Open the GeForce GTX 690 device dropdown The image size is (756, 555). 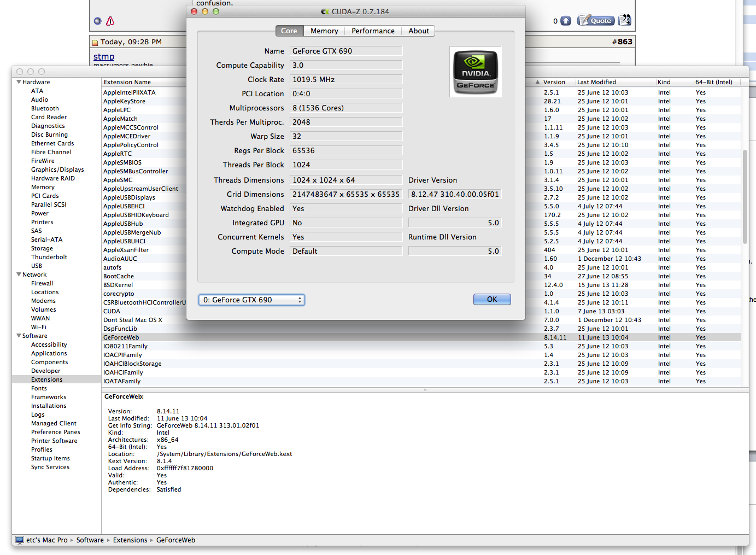(x=251, y=300)
